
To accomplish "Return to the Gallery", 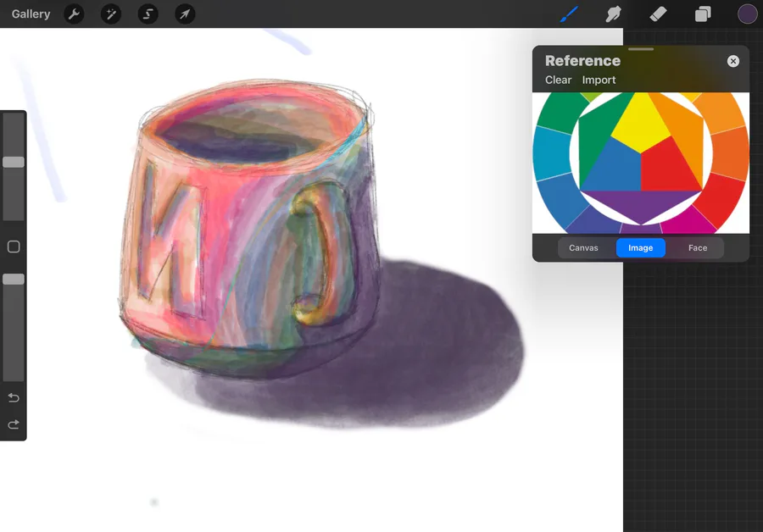I will (31, 14).
